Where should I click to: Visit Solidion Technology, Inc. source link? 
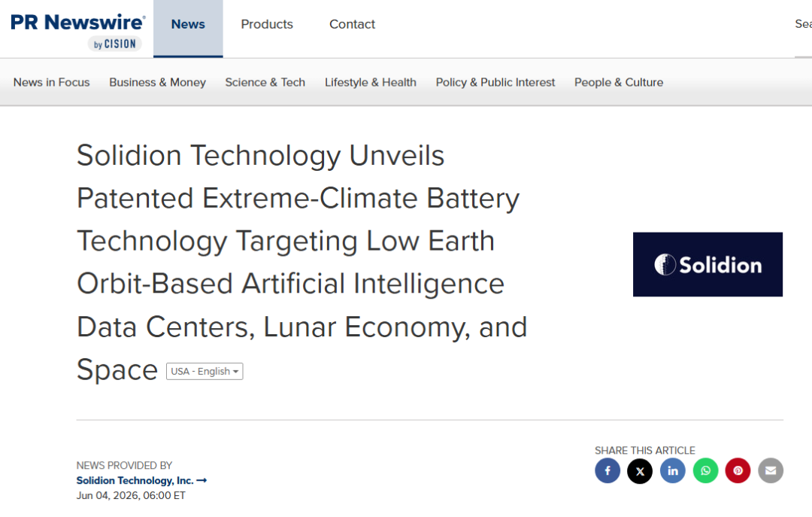click(x=141, y=480)
